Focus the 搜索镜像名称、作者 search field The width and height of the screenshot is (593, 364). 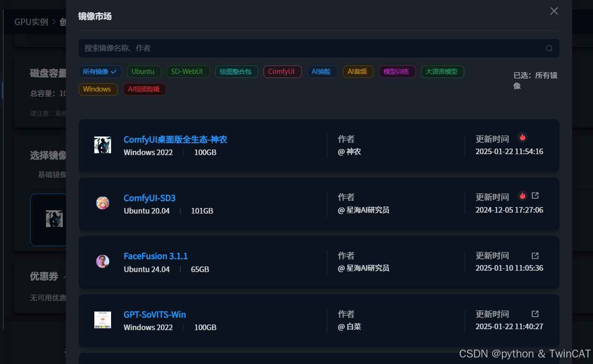pyautogui.click(x=319, y=48)
